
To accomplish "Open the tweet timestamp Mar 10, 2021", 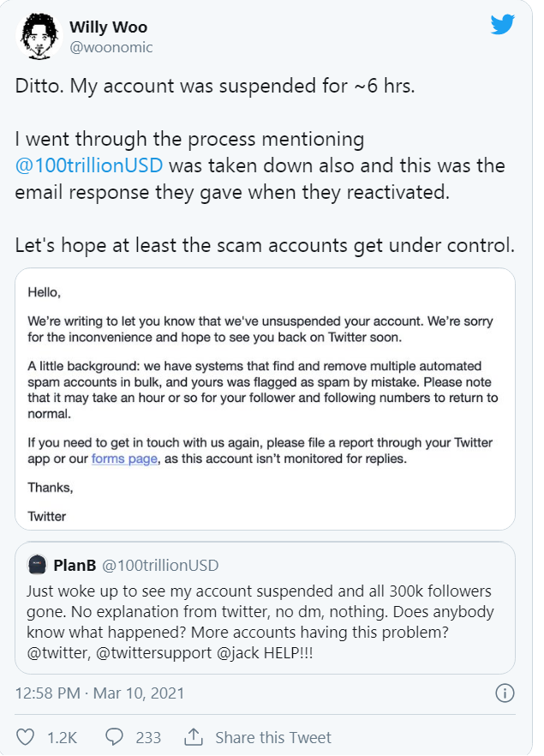I will click(99, 693).
